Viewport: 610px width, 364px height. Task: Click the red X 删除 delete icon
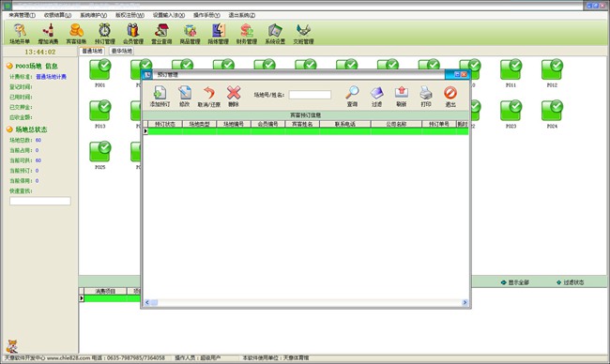[234, 93]
